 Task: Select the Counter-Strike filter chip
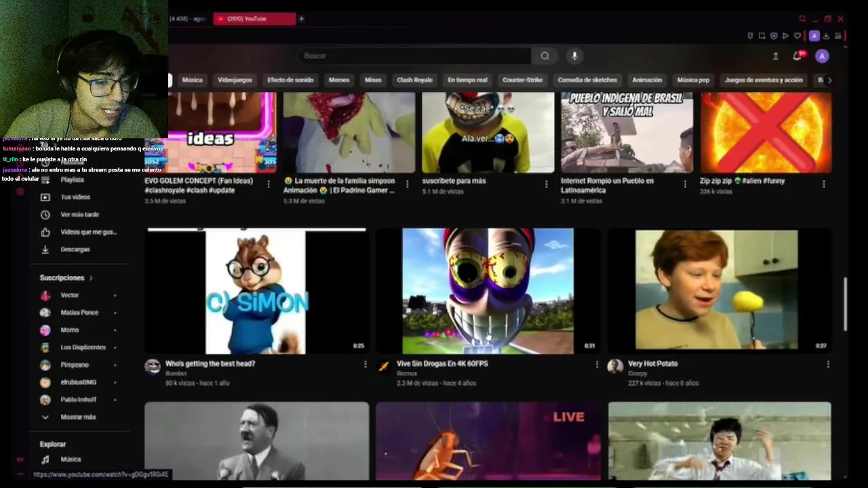pos(522,80)
